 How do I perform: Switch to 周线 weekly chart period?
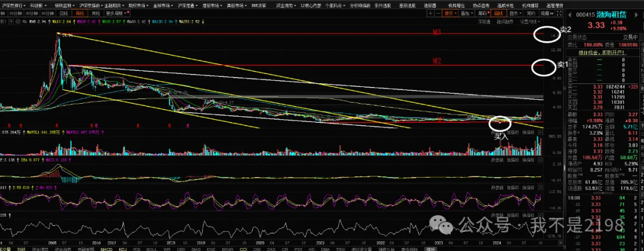[80, 14]
